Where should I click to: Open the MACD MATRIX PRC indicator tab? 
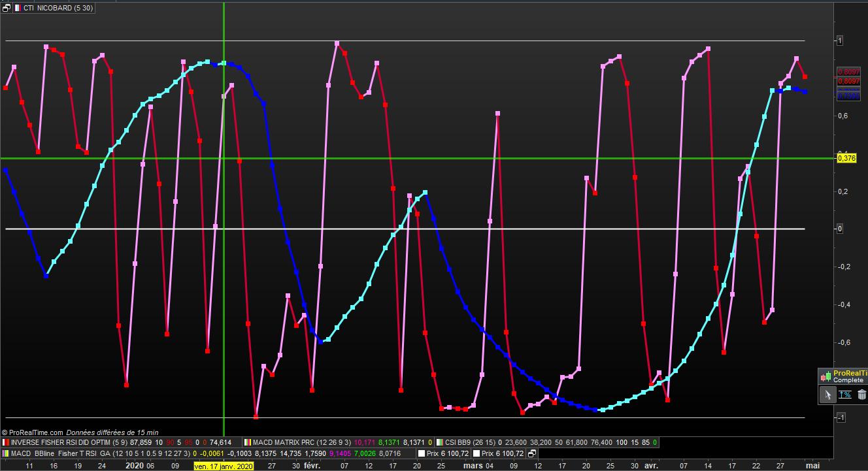click(x=339, y=442)
